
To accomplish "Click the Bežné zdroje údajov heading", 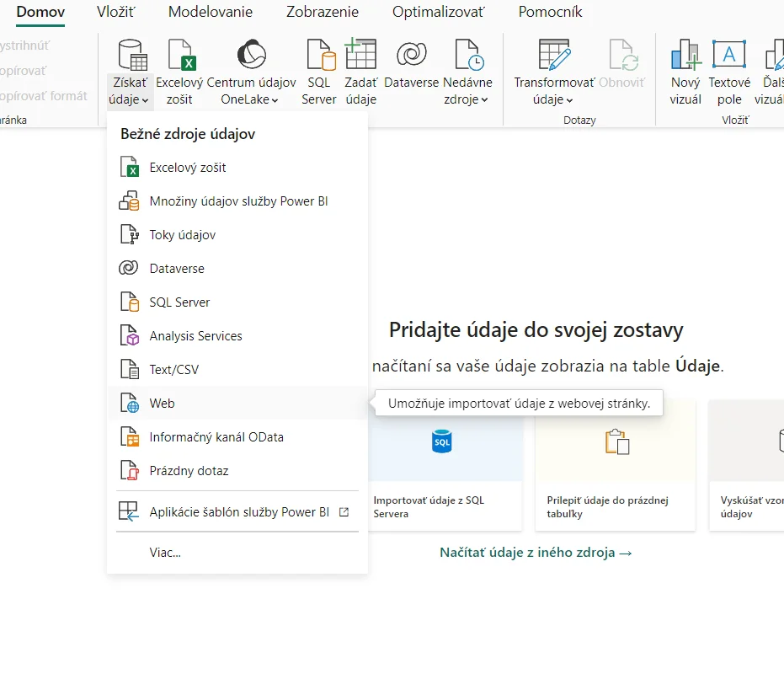I will (x=188, y=134).
